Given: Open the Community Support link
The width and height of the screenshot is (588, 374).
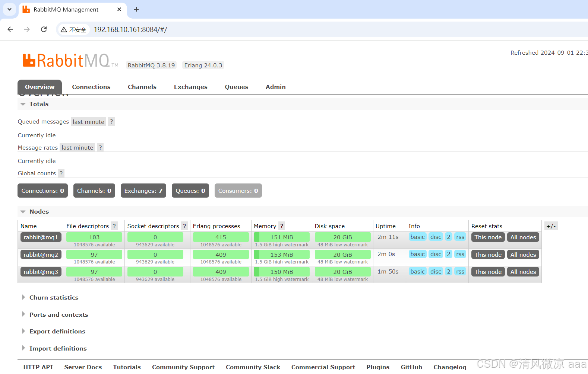Looking at the screenshot, I should (x=183, y=367).
